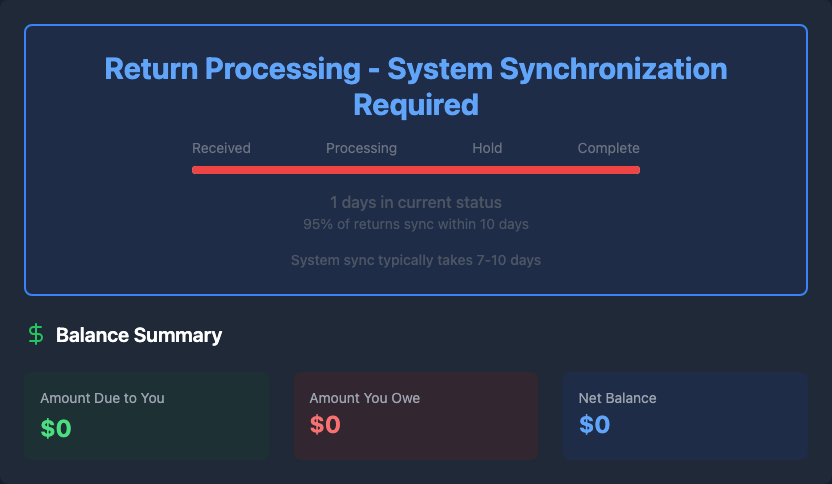Click the Return Processing title heading

click(x=415, y=86)
